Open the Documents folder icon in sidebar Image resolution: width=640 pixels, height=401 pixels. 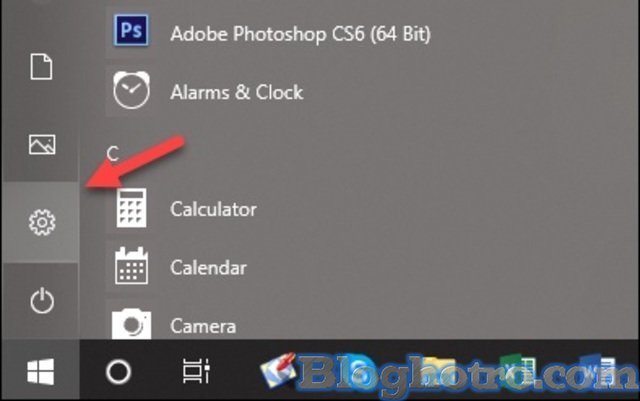[x=41, y=68]
